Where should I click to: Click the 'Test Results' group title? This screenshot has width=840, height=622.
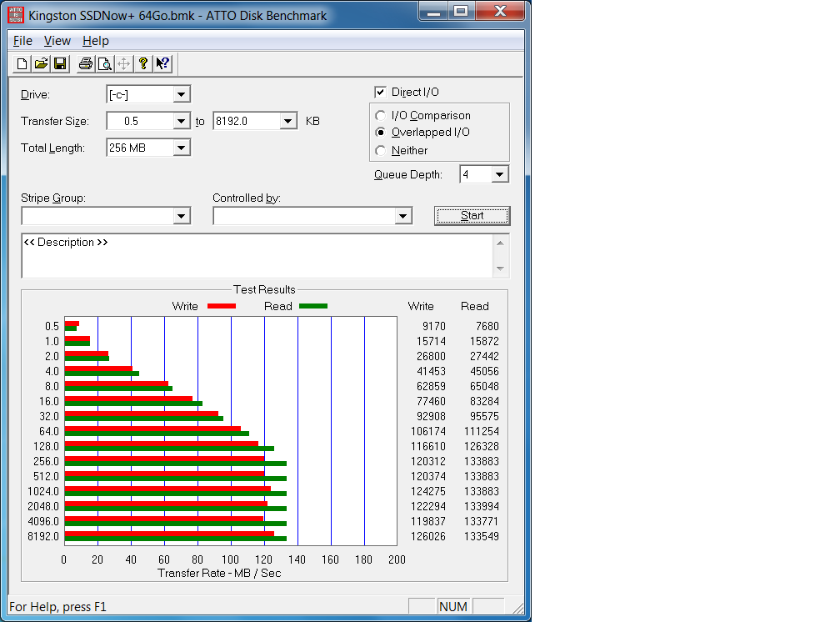coord(265,289)
